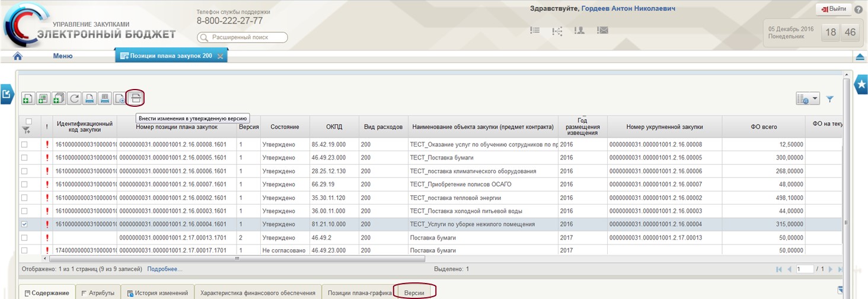Click the second printer icon beside the first print icon

point(104,98)
